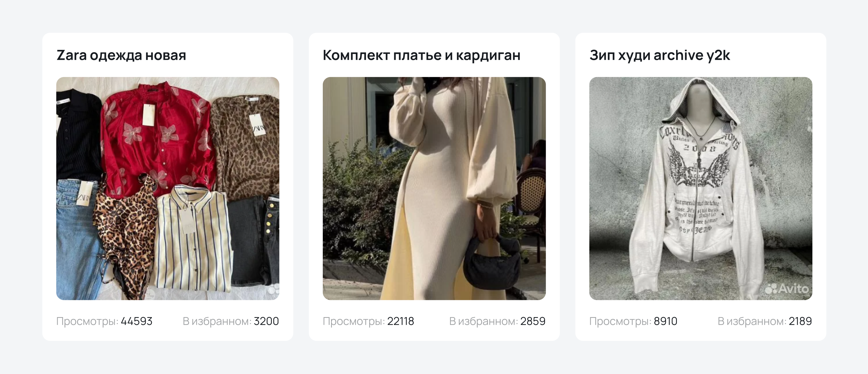Click 'В избранном' label under dress card
This screenshot has height=374, width=868.
click(x=484, y=321)
